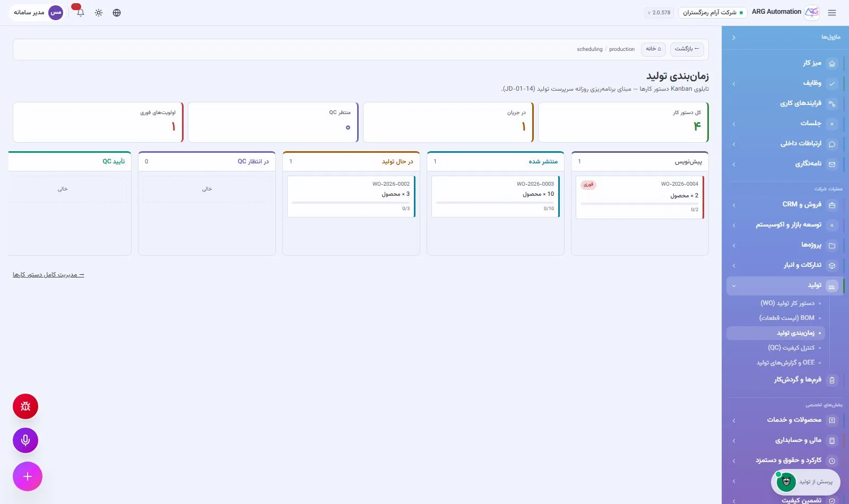849x504 pixels.
Task: Open the language globe icon
Action: [x=117, y=13]
